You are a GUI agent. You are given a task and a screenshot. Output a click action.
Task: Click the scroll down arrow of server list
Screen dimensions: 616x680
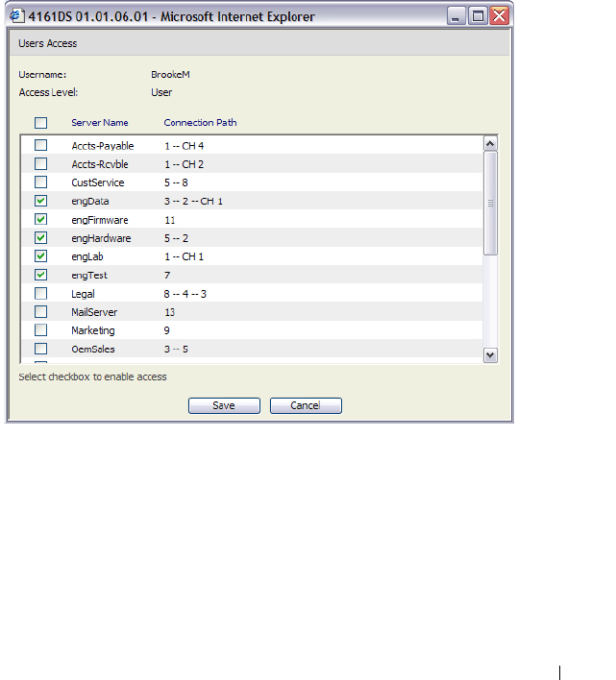[490, 355]
